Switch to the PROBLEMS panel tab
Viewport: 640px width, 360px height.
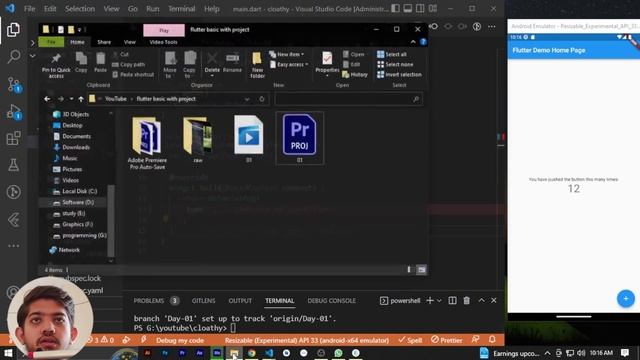point(149,300)
